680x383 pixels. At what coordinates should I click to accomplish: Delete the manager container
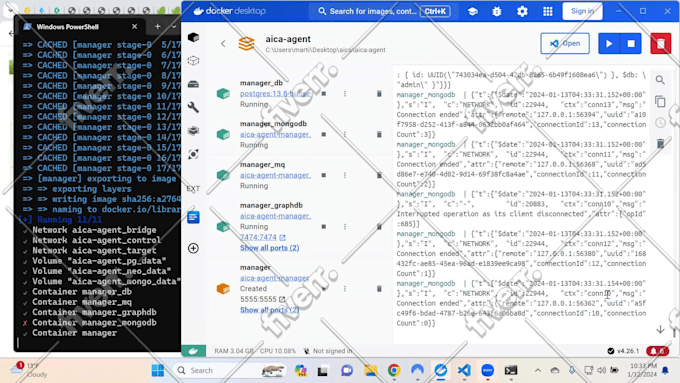379,288
